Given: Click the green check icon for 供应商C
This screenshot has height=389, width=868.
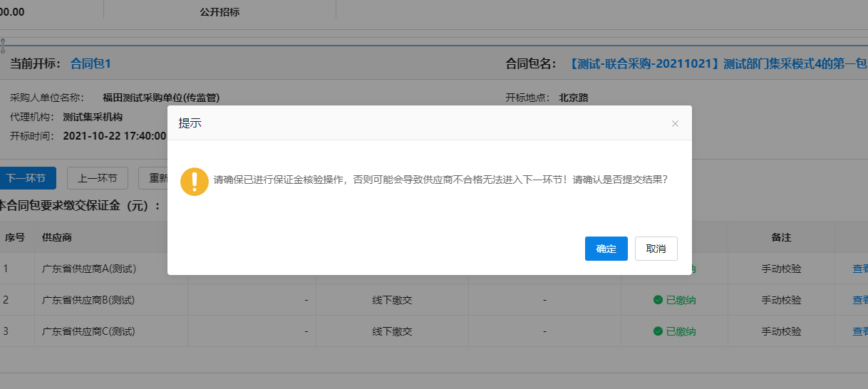Looking at the screenshot, I should click(658, 331).
